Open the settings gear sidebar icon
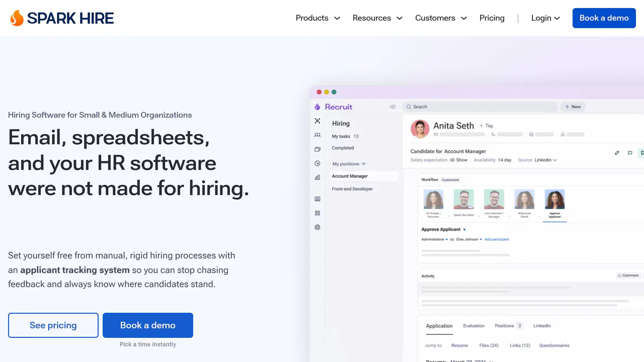Image resolution: width=644 pixels, height=362 pixels. pyautogui.click(x=317, y=227)
